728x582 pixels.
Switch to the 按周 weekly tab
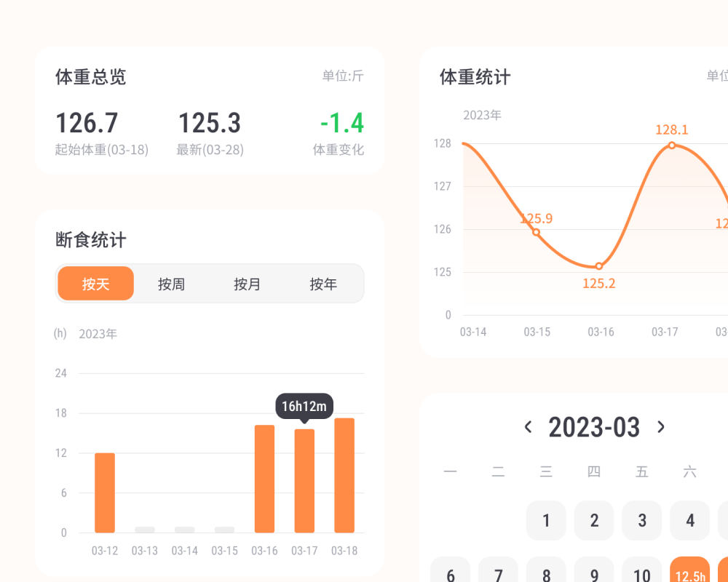click(171, 284)
